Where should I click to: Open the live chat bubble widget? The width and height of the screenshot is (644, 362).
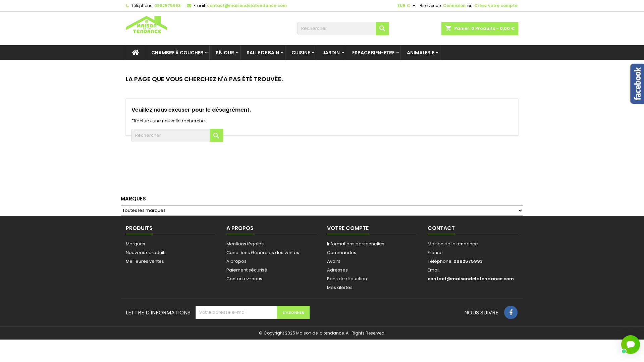[630, 344]
